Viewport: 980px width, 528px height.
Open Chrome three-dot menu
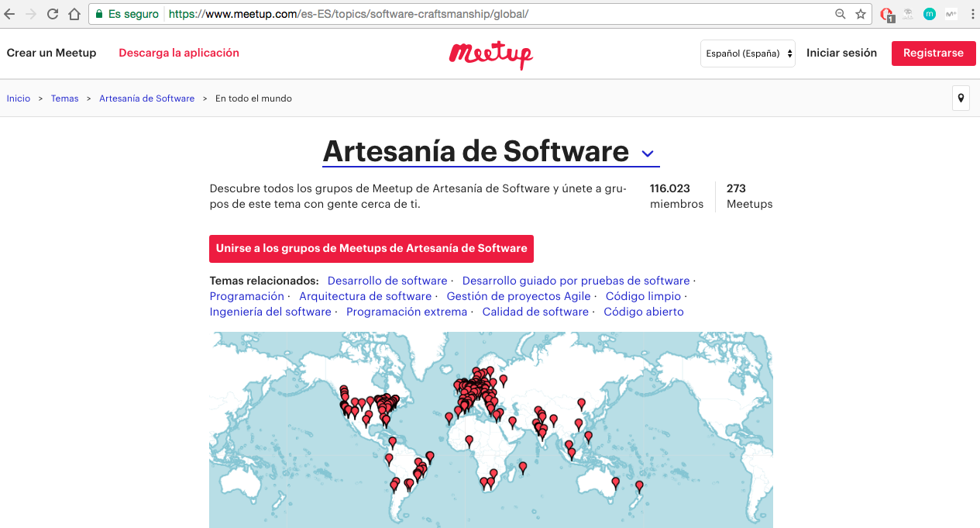[x=971, y=14]
